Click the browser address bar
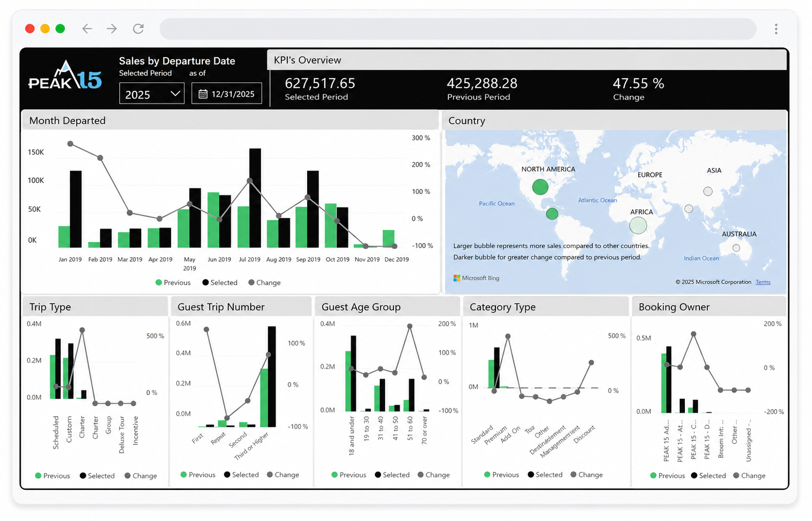Screen dimensions: 812x521 pyautogui.click(x=458, y=29)
